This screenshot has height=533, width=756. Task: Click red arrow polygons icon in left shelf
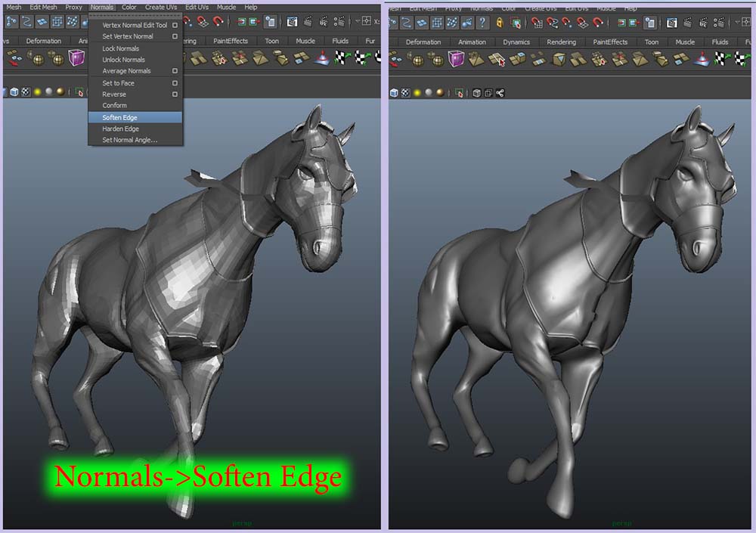pos(14,58)
